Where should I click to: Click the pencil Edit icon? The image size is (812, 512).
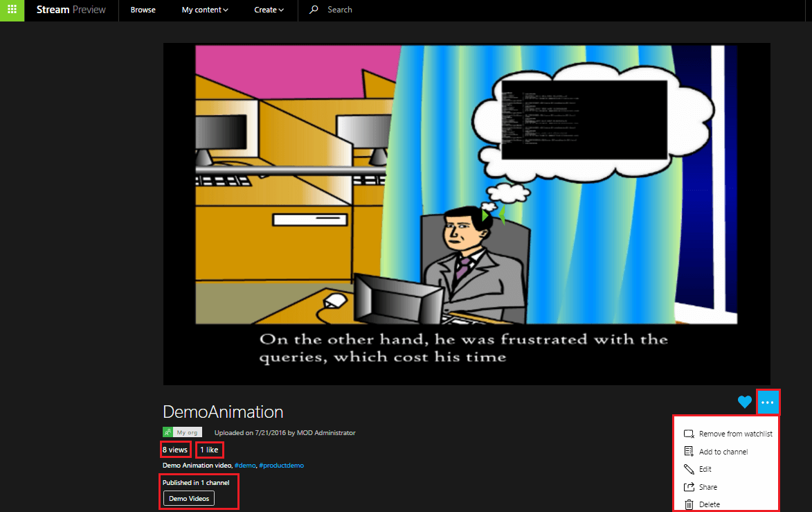pyautogui.click(x=689, y=470)
